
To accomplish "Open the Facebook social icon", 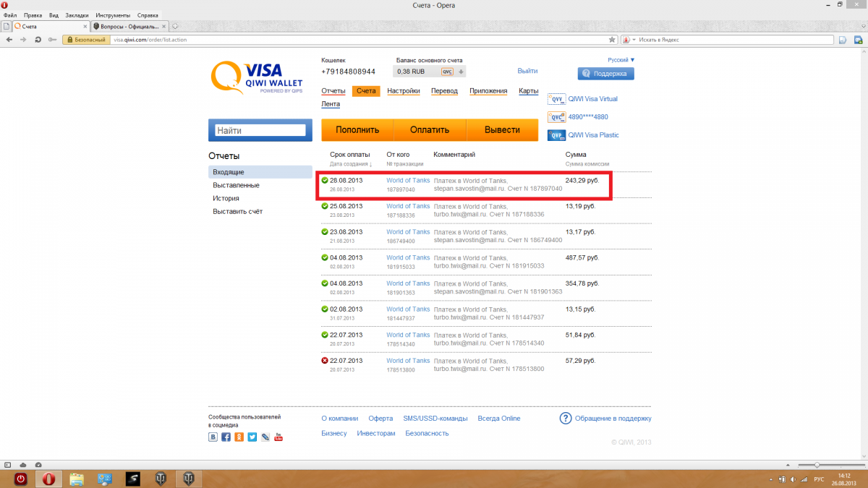I will (226, 437).
